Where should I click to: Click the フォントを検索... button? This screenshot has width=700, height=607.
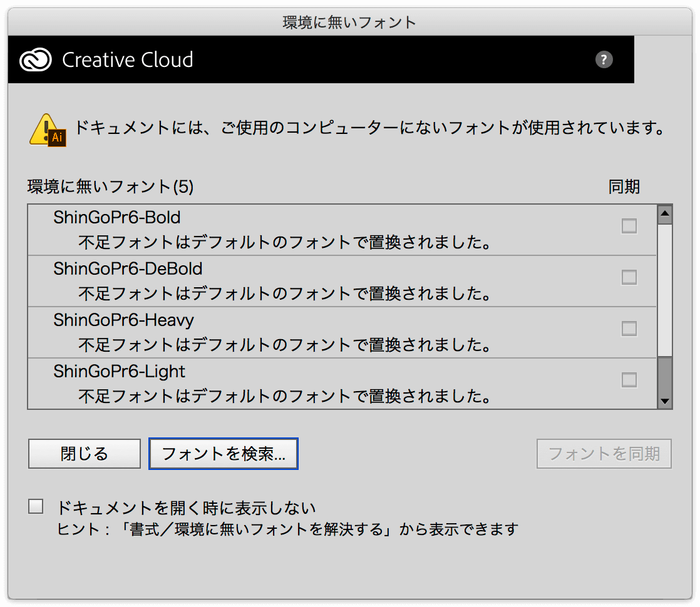(224, 454)
